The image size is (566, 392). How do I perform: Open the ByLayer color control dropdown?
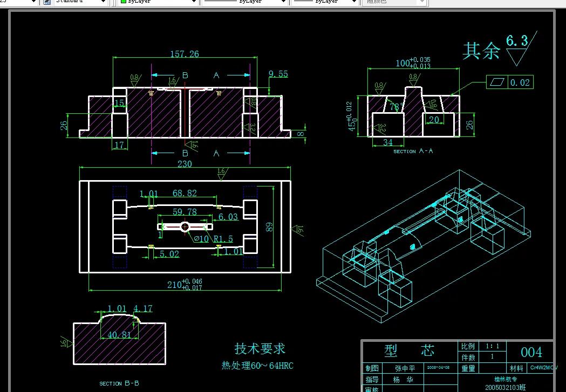click(194, 2)
